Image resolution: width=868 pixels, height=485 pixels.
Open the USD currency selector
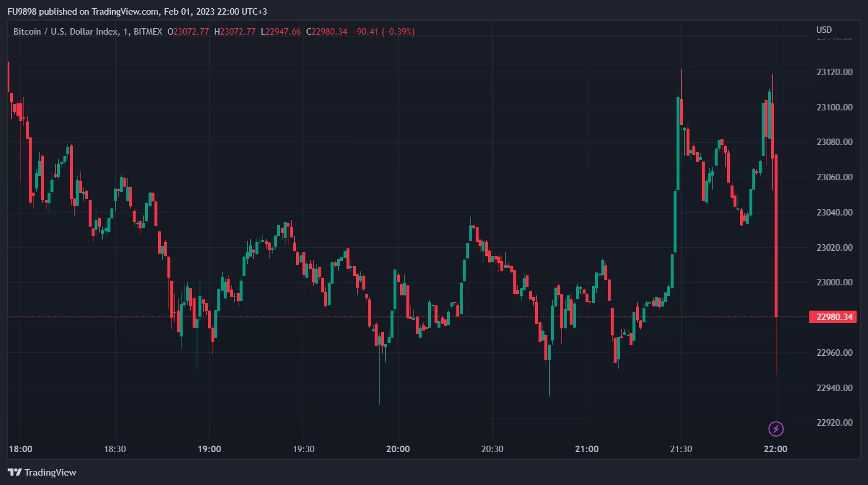pos(824,30)
